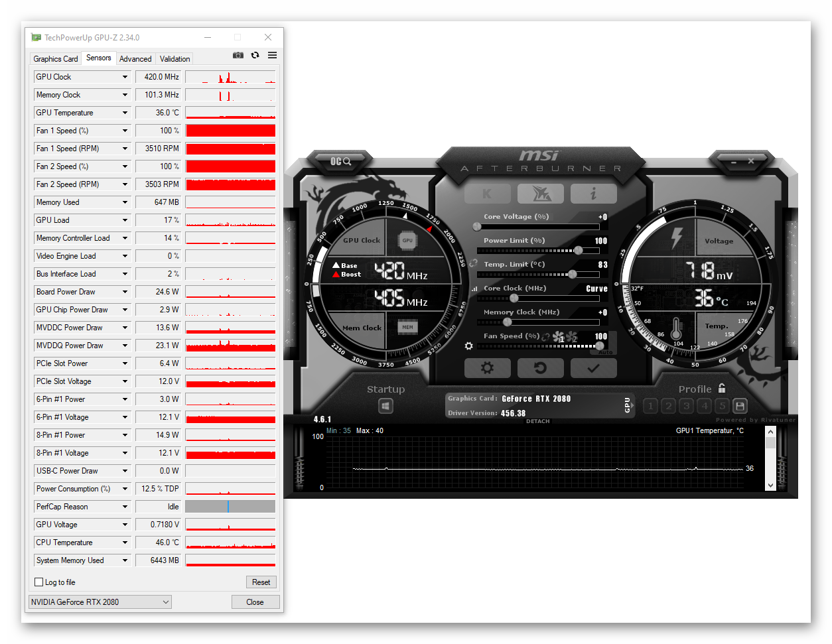Click the lightning voltage icon on right gauge
Image resolution: width=832 pixels, height=644 pixels.
677,238
